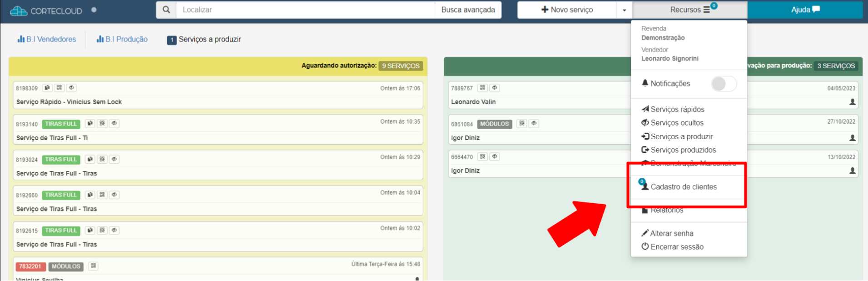Hide service 8193024 with eye icon

click(114, 159)
